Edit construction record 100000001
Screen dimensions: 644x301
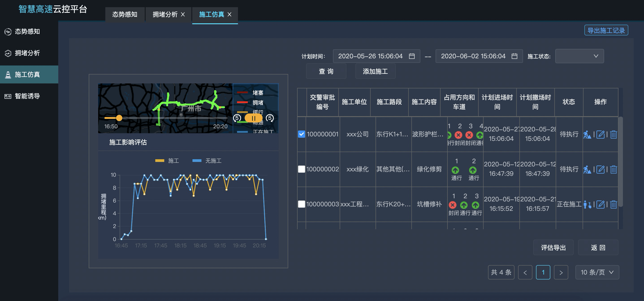pos(601,135)
